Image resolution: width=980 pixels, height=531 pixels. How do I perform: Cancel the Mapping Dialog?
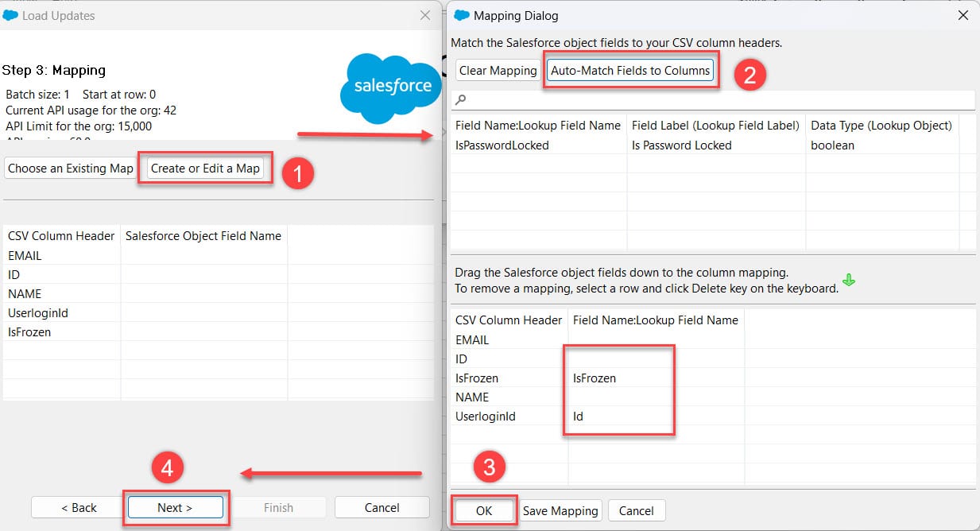[636, 511]
